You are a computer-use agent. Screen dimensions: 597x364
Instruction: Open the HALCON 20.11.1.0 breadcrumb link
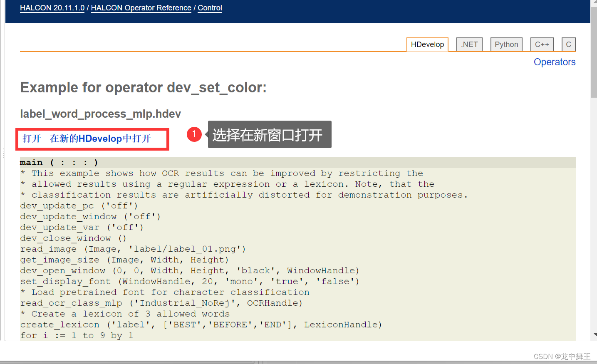coord(52,8)
